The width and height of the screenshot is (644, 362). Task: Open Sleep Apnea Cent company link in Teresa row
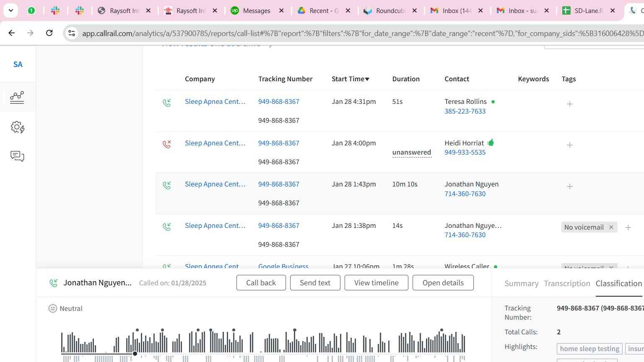coord(215,101)
